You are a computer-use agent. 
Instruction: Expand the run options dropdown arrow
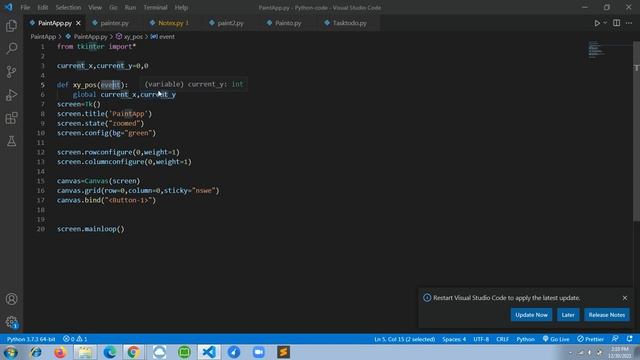pos(605,23)
